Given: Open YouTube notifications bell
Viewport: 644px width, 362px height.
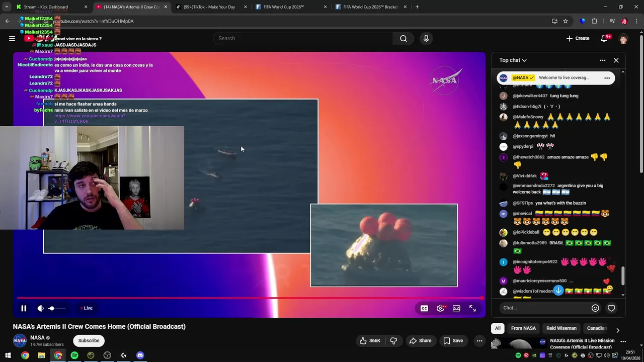Looking at the screenshot, I should click(x=604, y=38).
